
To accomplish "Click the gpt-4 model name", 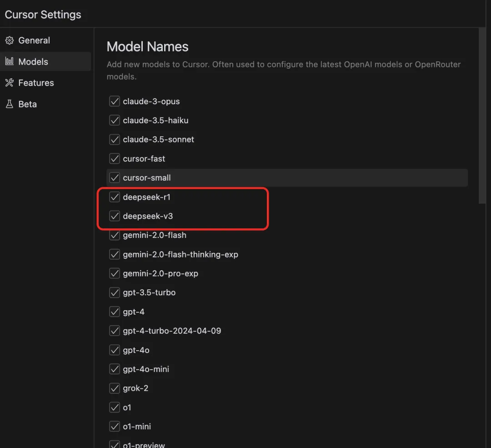I will [x=134, y=312].
